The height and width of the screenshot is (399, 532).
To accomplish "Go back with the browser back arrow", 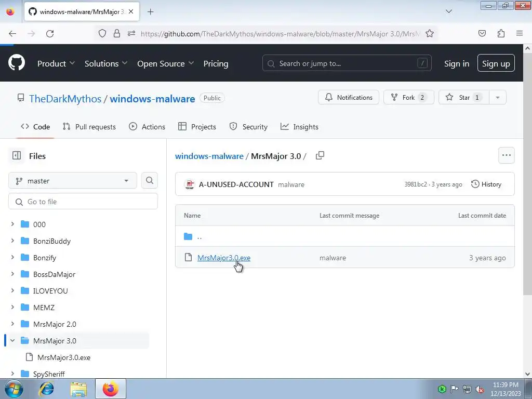I will pos(12,34).
